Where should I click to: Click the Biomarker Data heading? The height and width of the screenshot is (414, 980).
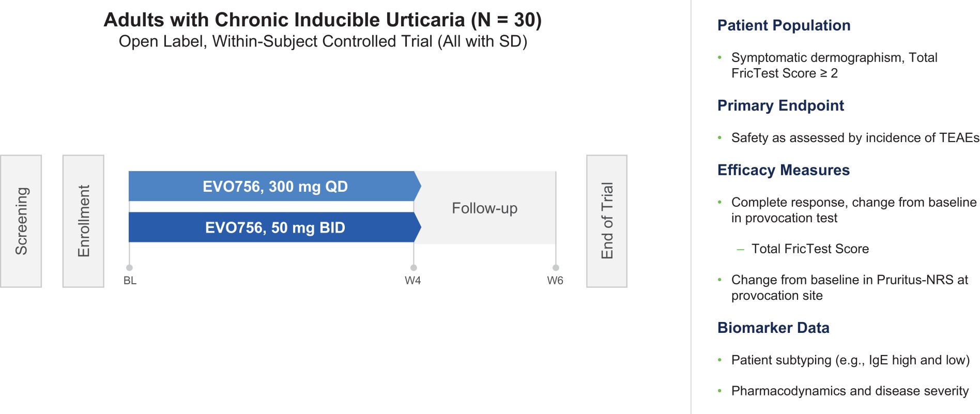pos(773,328)
